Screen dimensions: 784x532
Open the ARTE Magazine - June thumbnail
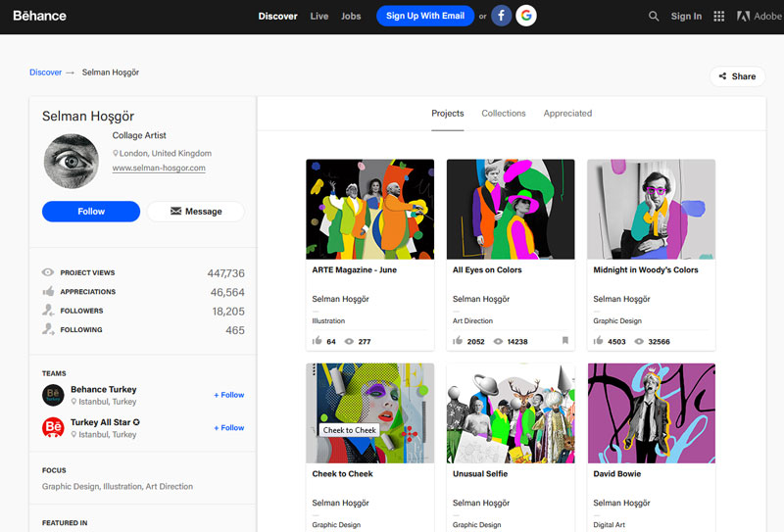pyautogui.click(x=370, y=210)
